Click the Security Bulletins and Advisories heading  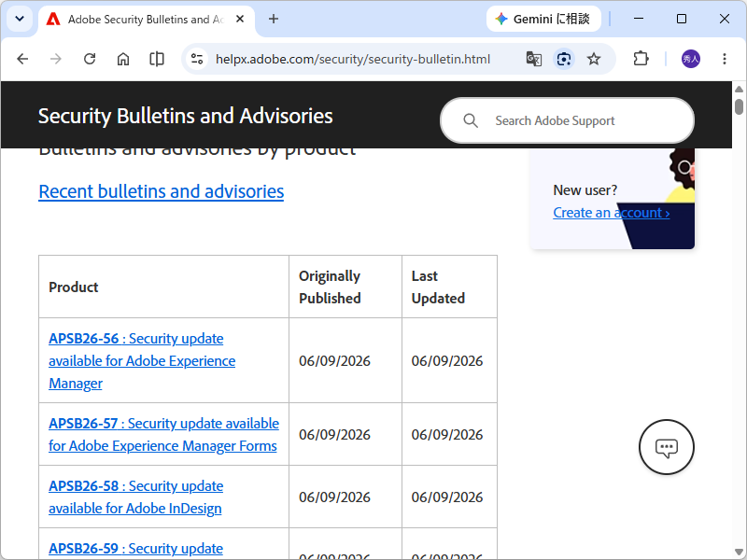click(185, 116)
